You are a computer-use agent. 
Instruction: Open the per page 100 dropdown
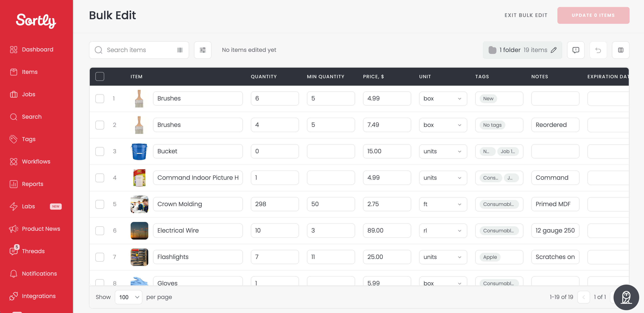coord(128,297)
